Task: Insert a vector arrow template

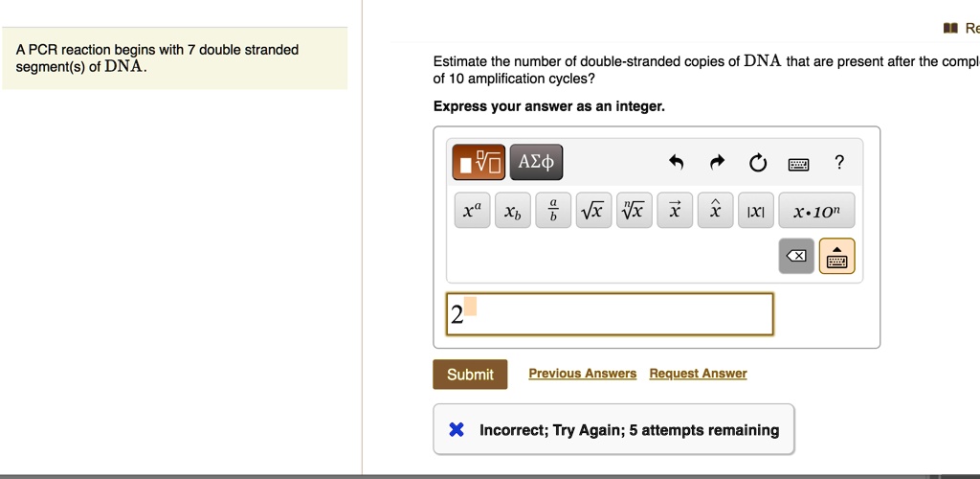Action: click(x=674, y=212)
